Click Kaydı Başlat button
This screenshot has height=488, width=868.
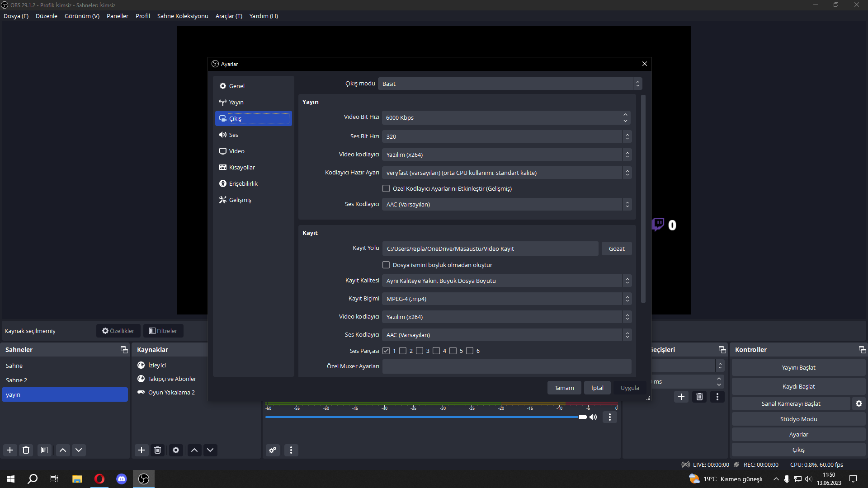(x=798, y=386)
